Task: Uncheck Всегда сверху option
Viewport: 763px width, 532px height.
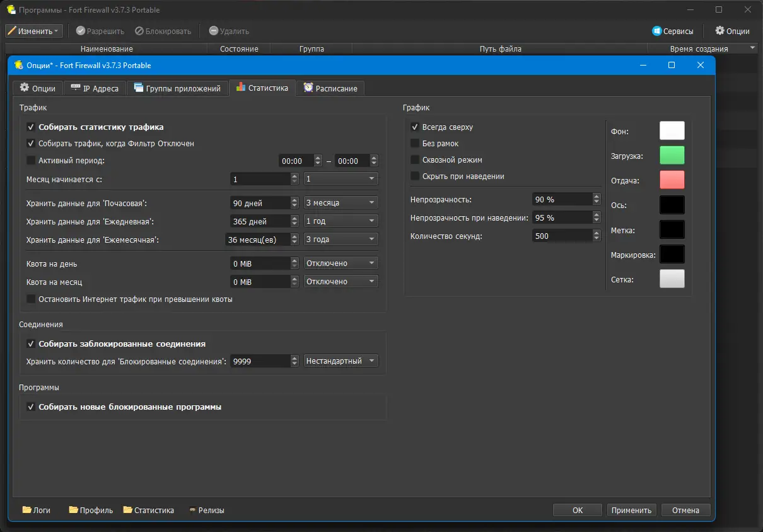Action: click(x=415, y=127)
